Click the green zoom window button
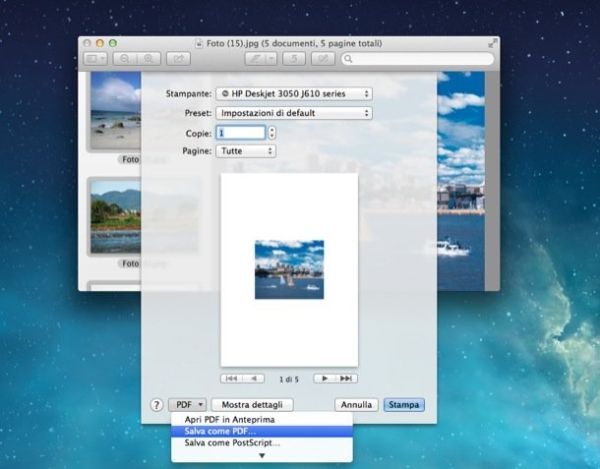The height and width of the screenshot is (469, 600). point(113,43)
